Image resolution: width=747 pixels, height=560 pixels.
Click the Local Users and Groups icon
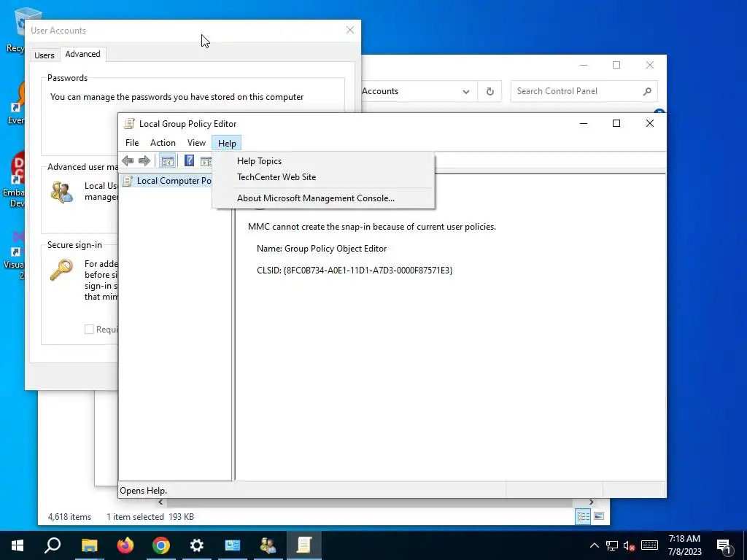coord(62,192)
